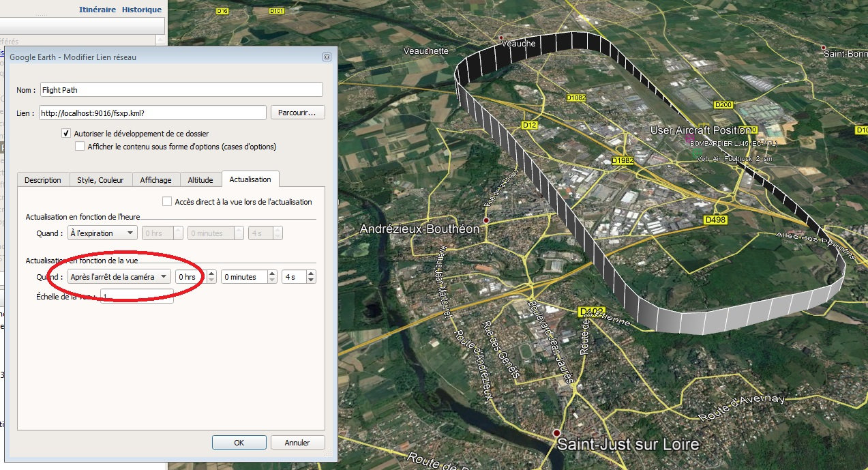
Task: Open the Historique link in search panel
Action: click(x=142, y=10)
